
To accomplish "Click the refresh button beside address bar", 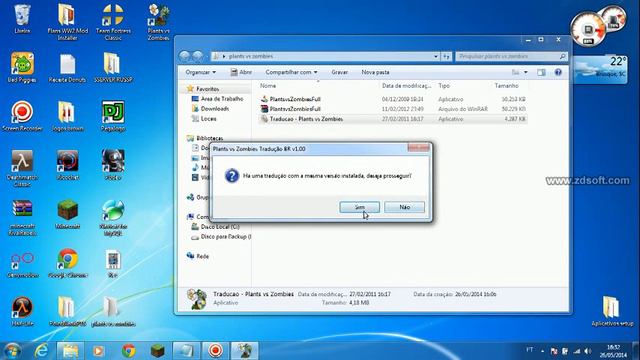I will (447, 56).
